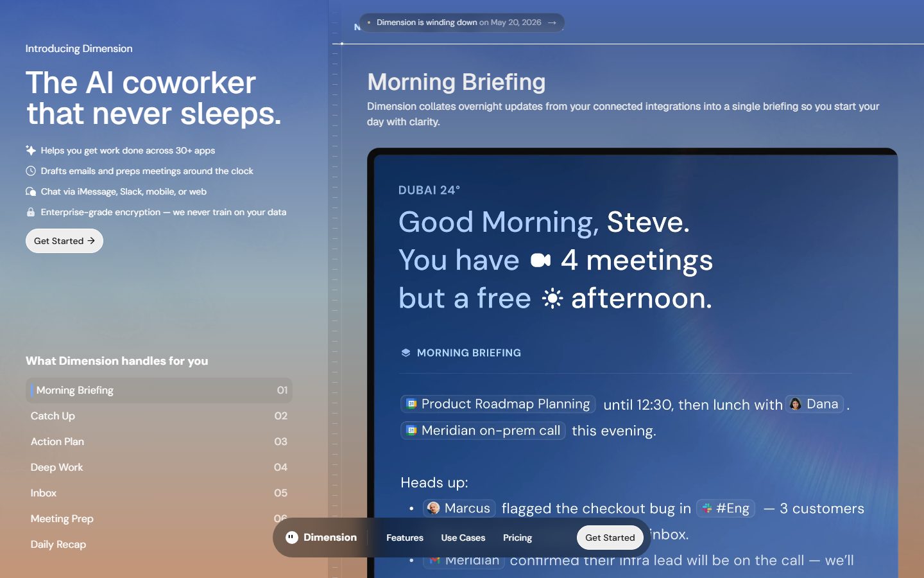Click the "Good Morning, Steve." greeting
The height and width of the screenshot is (578, 924).
[544, 222]
